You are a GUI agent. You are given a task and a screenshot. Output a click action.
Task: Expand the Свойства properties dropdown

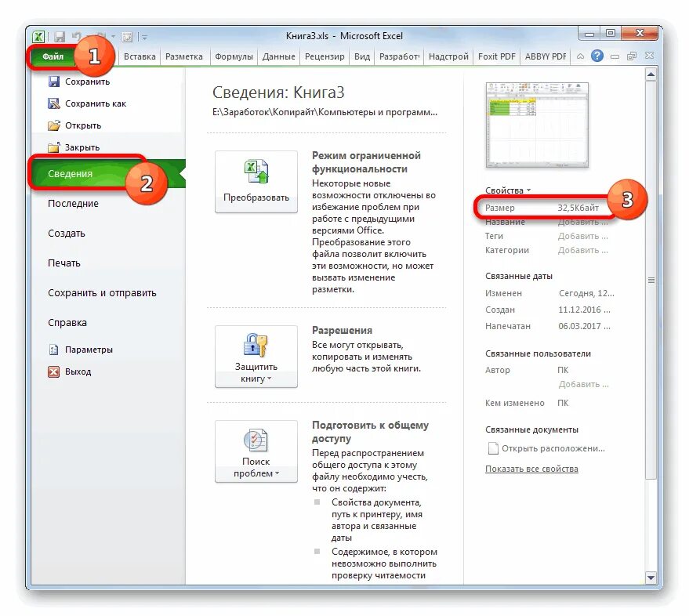(x=508, y=190)
